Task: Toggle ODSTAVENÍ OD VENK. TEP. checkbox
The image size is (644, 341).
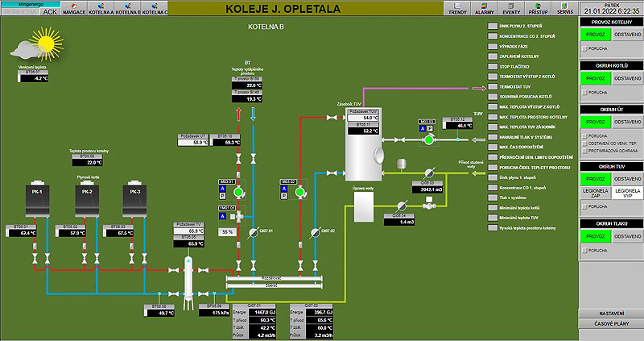Action: [x=584, y=143]
